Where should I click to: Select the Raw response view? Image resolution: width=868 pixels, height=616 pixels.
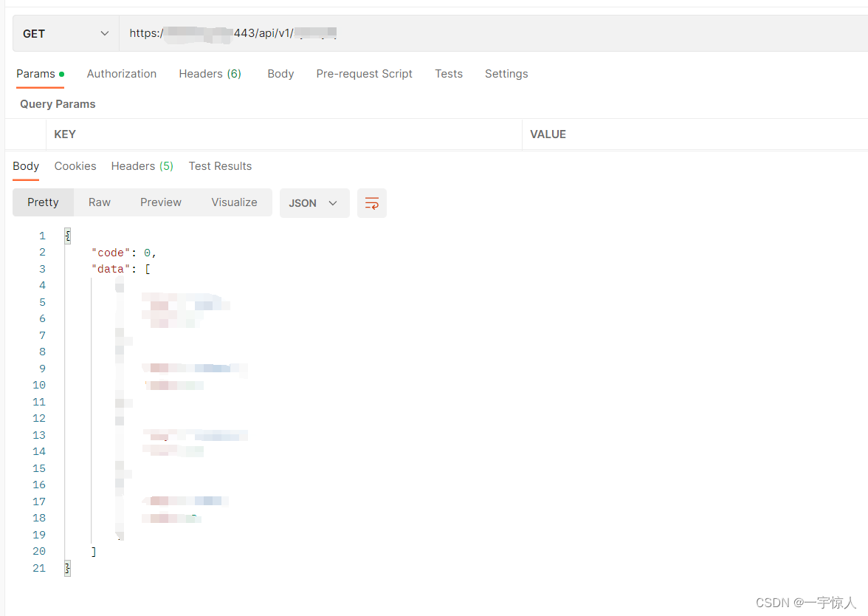click(x=99, y=202)
